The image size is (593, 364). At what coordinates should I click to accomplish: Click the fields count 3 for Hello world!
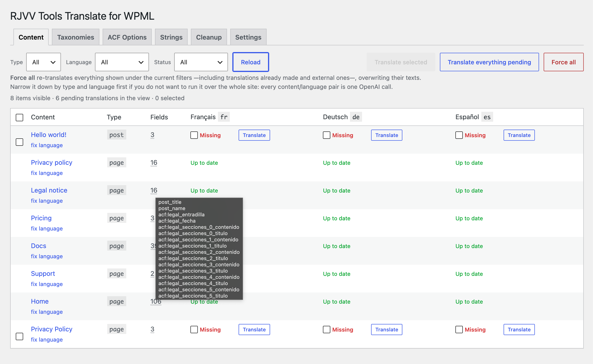click(x=152, y=135)
